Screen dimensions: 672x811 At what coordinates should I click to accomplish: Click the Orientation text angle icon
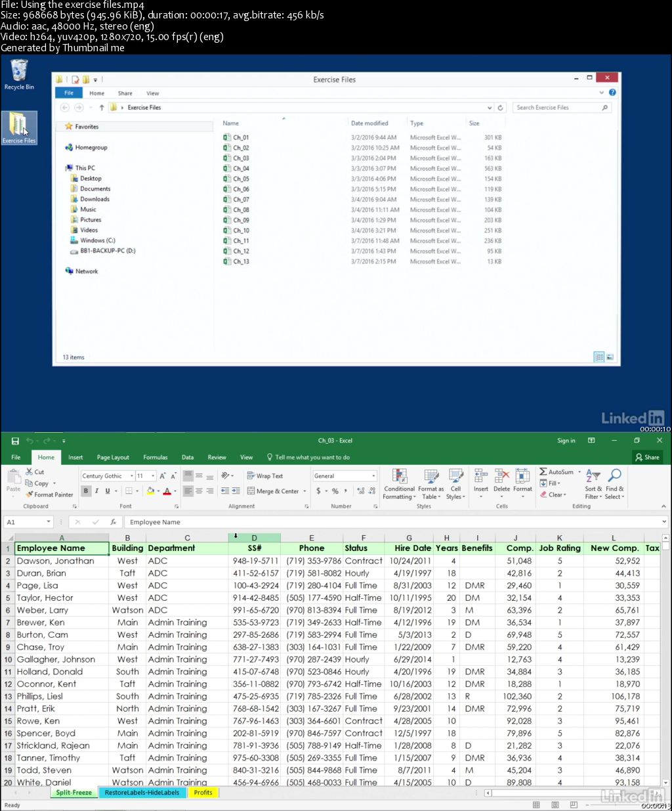226,476
